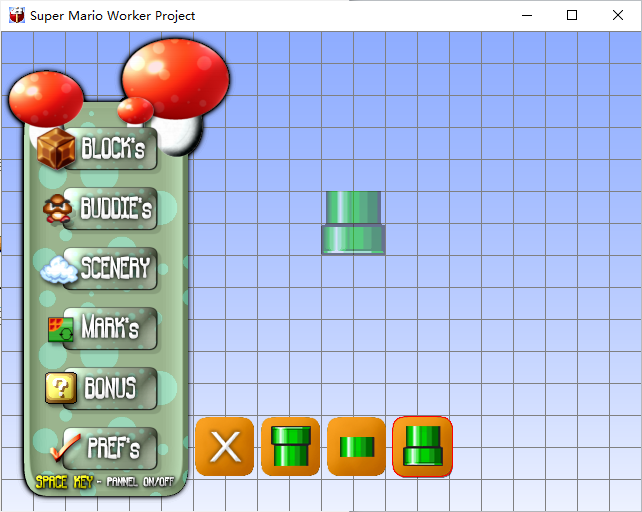The image size is (642, 512).
Task: Click the cloud icon beside SCENERY
Action: (59, 270)
